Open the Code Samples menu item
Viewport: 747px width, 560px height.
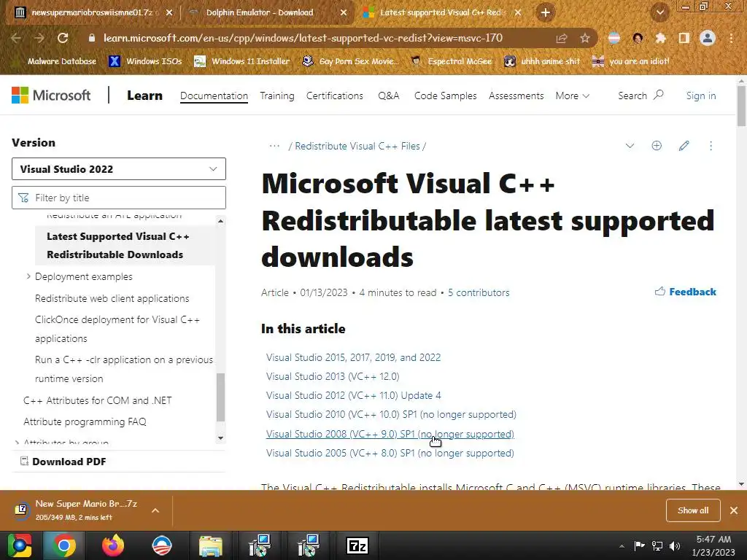pos(446,96)
